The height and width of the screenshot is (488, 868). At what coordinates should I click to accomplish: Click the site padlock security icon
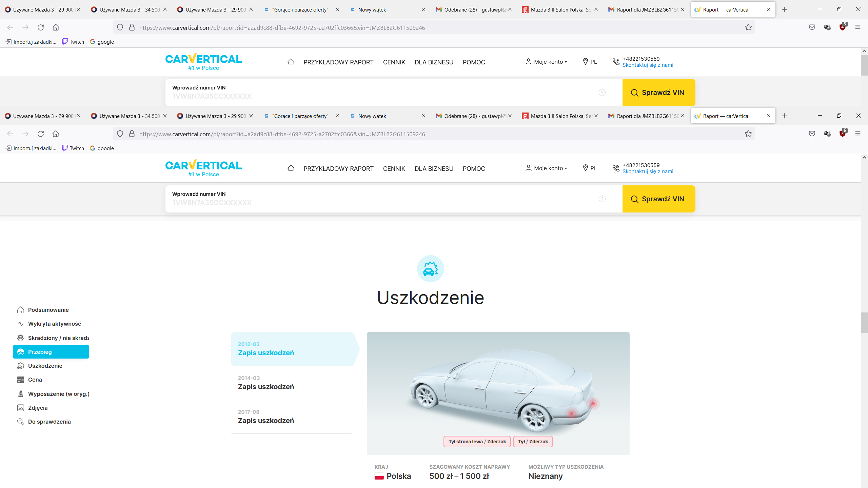(x=132, y=134)
